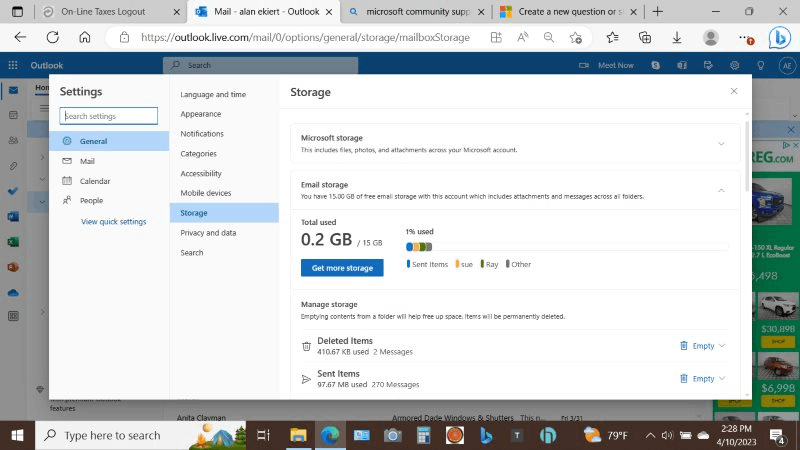
Task: Open Excel app icon in left rail
Action: point(13,241)
